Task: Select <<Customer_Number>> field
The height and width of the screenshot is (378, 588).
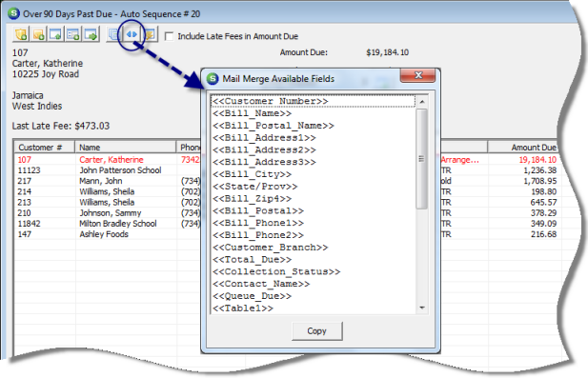Action: point(314,101)
